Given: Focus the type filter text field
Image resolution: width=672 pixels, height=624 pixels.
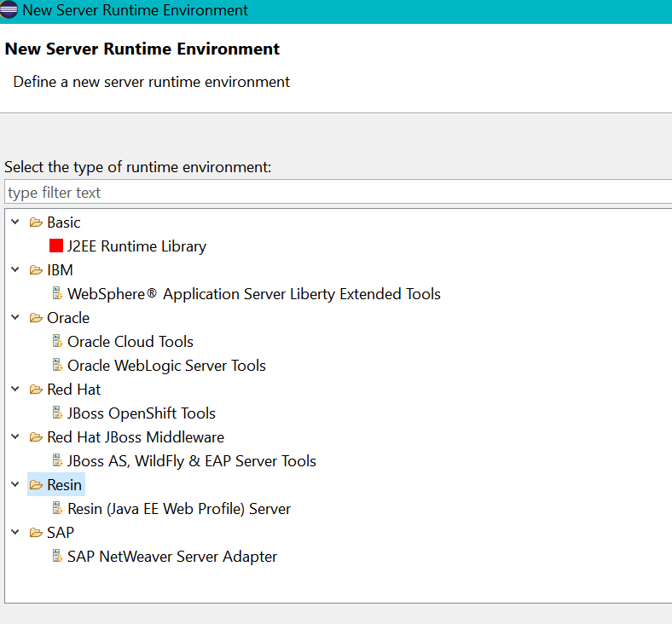Looking at the screenshot, I should coord(339,193).
